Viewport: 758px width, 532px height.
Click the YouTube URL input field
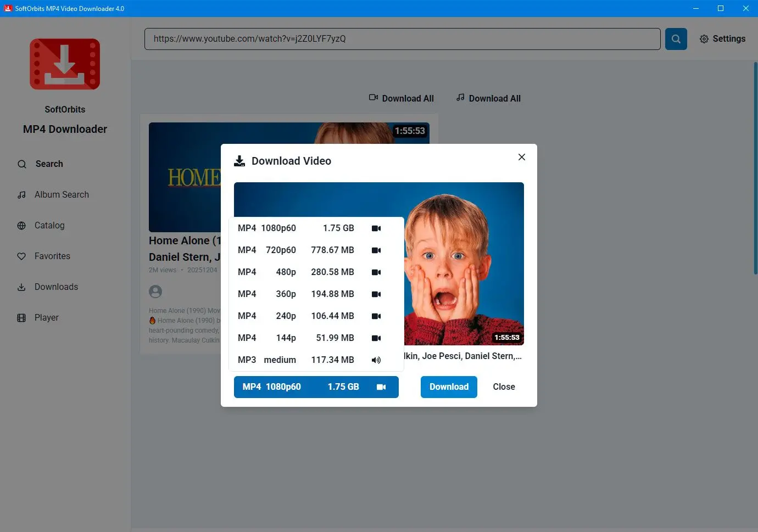pyautogui.click(x=402, y=39)
